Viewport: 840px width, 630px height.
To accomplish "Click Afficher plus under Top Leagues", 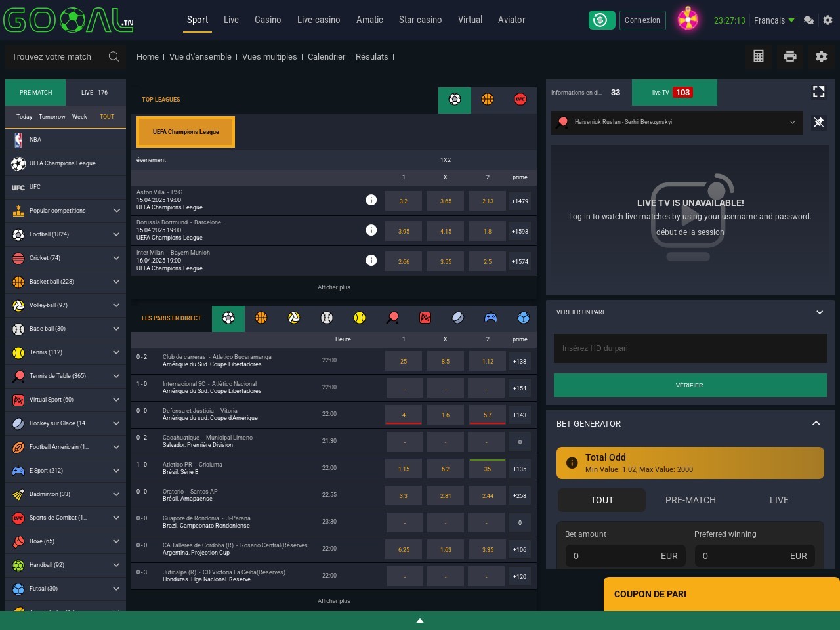I will click(x=334, y=287).
